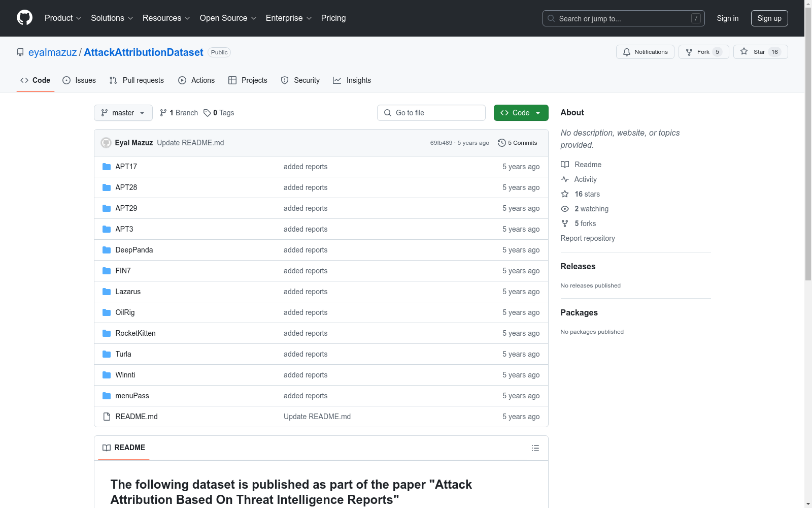The height and width of the screenshot is (508, 812).
Task: Select the README tab in file viewer
Action: tap(124, 448)
